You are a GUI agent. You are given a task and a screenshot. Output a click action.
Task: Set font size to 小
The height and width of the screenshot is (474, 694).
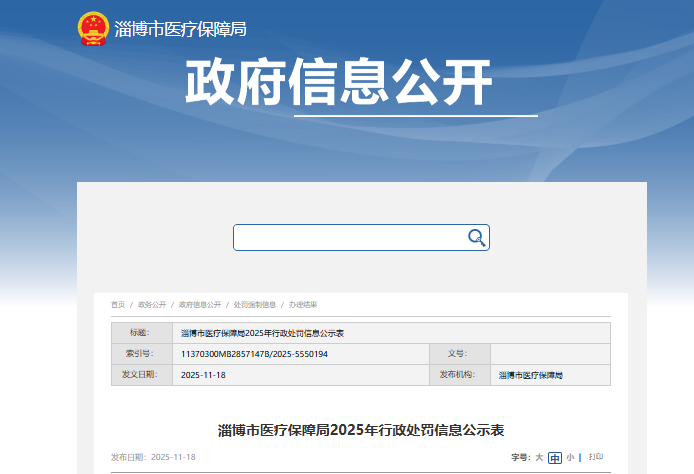click(x=570, y=457)
